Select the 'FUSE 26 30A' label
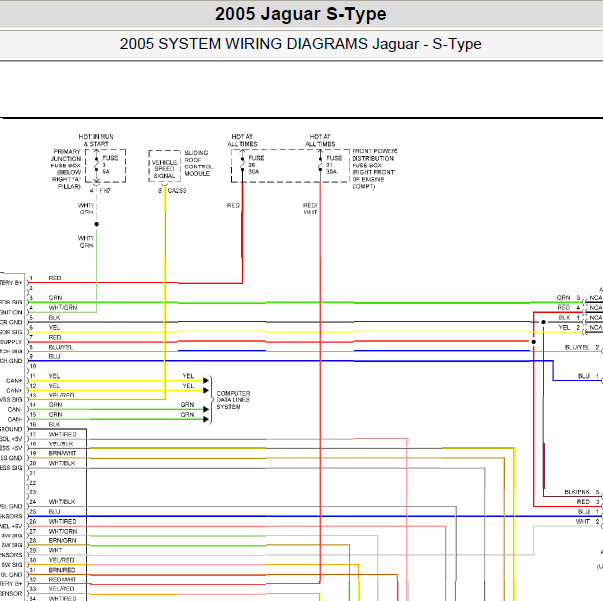 click(x=256, y=165)
